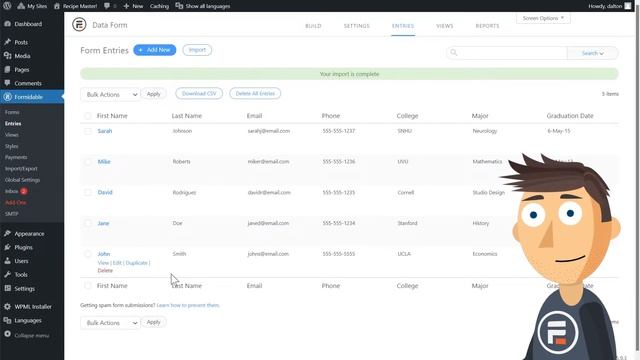640x360 pixels.
Task: Click Duplicate under John entry
Action: click(136, 263)
